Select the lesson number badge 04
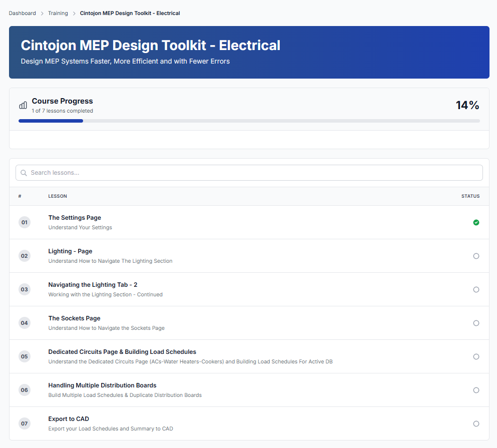This screenshot has width=497, height=448. coord(25,323)
